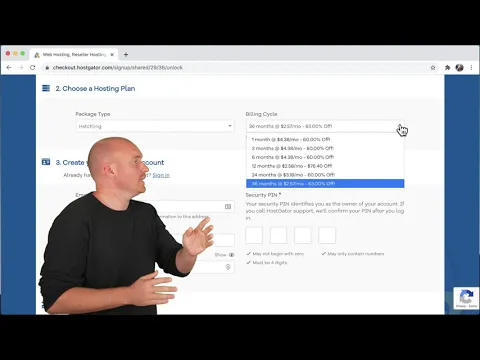
Task: Choose the 1 month billing option
Action: tap(325, 139)
